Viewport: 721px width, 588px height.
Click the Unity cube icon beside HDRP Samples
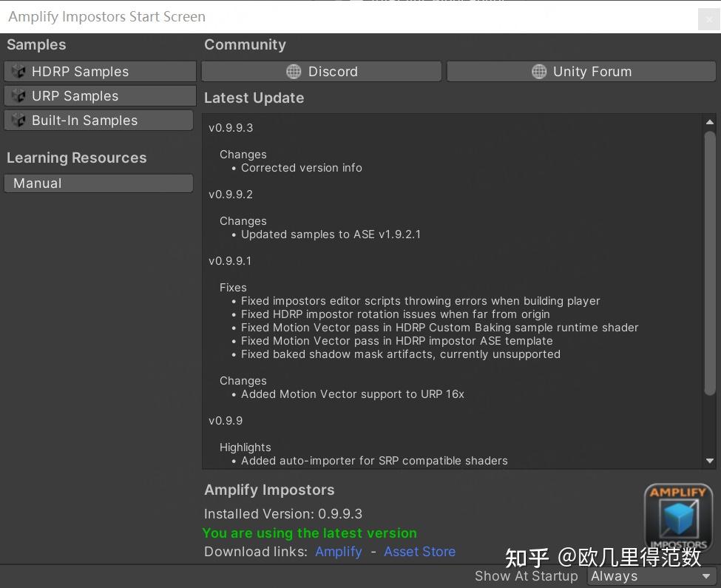pyautogui.click(x=18, y=71)
